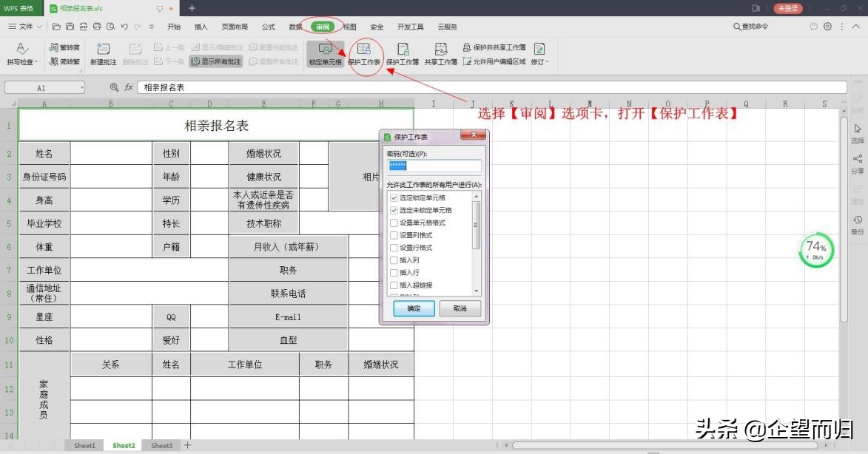
Task: Click the 备份 backup icon in right sidebar
Action: [x=858, y=225]
